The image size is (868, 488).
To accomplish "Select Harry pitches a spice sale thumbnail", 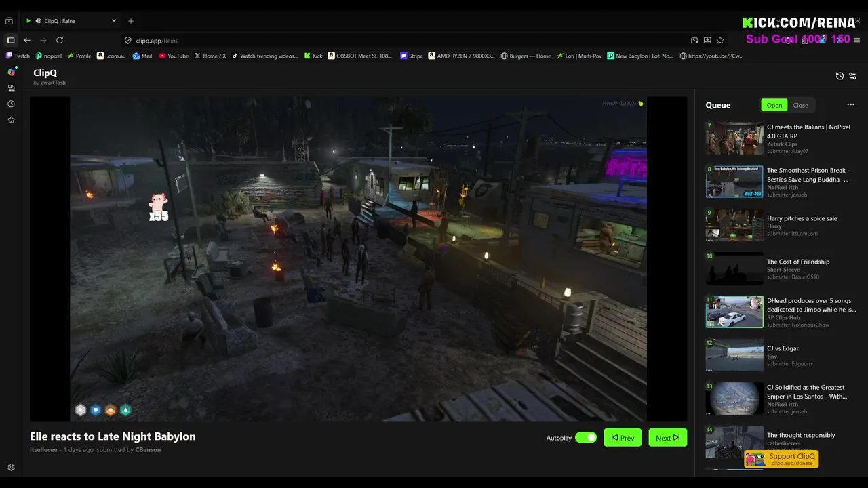I will 734,225.
